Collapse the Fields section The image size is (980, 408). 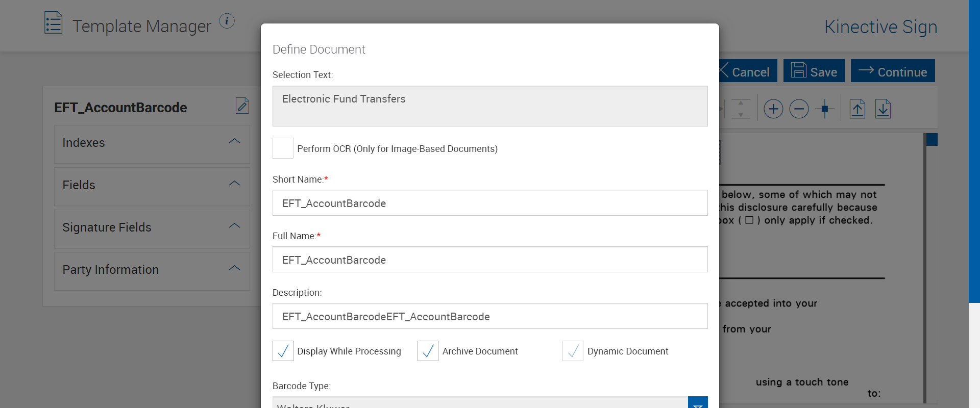pos(234,184)
